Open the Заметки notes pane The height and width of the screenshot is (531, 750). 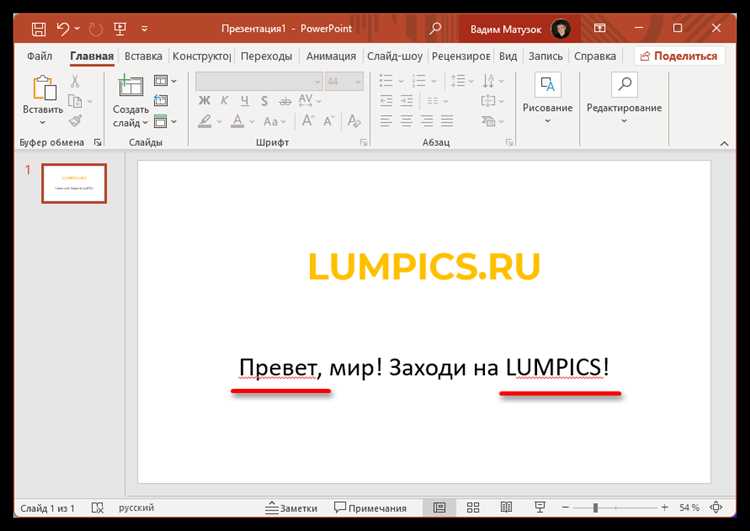[x=291, y=508]
